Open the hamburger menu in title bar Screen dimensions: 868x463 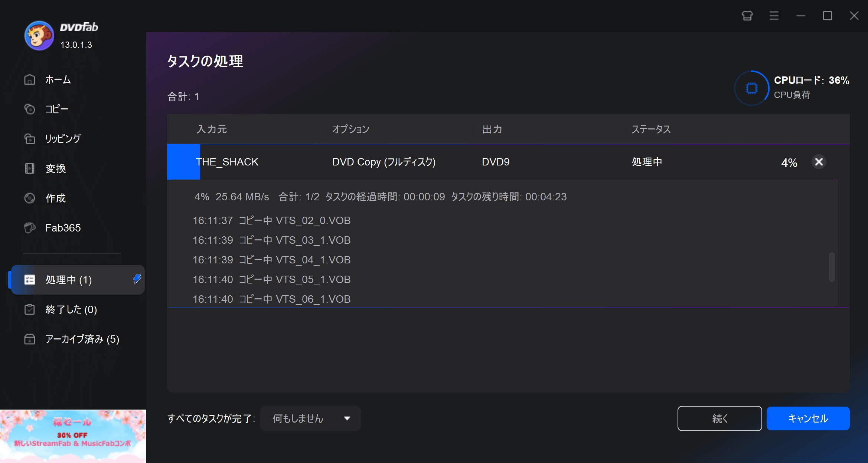point(774,16)
